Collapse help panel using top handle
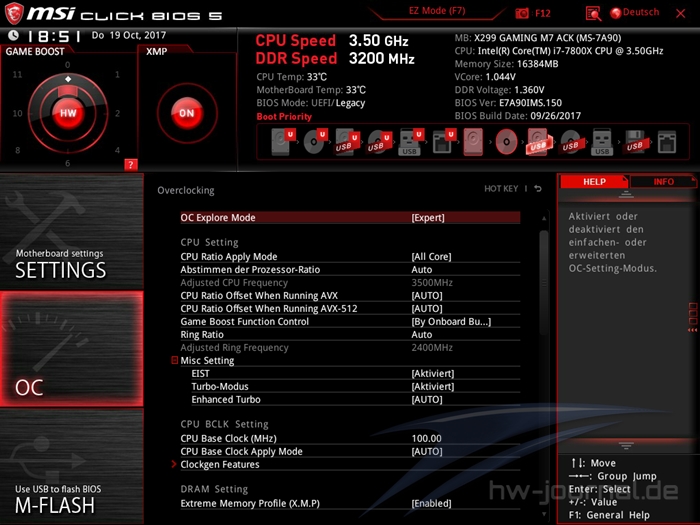This screenshot has width=700, height=525. click(x=626, y=194)
